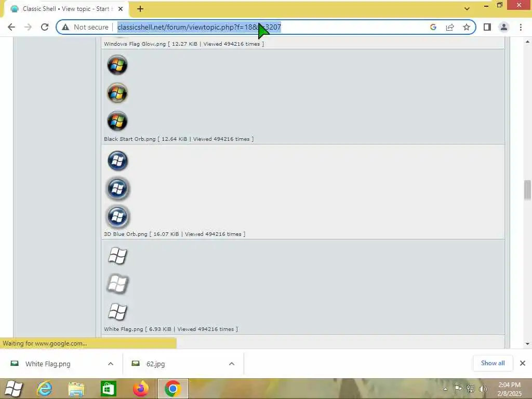Click the top Black Start Orb image
The height and width of the screenshot is (399, 532).
click(117, 65)
